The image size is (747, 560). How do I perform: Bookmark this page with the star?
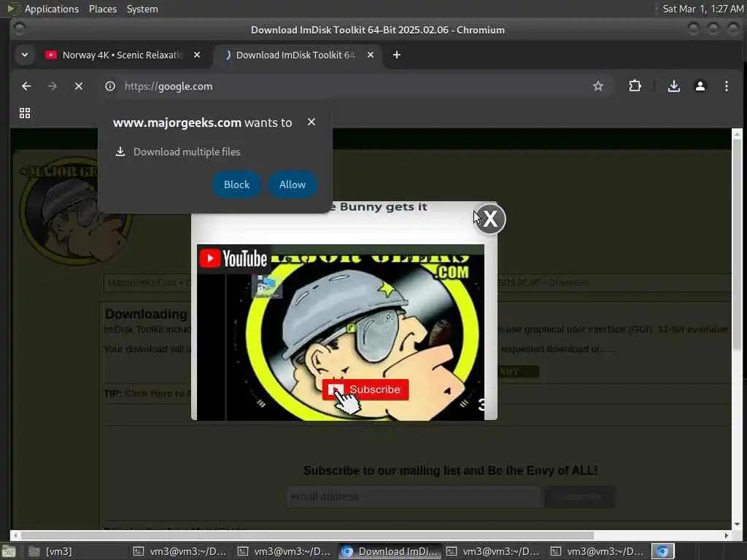coord(598,86)
